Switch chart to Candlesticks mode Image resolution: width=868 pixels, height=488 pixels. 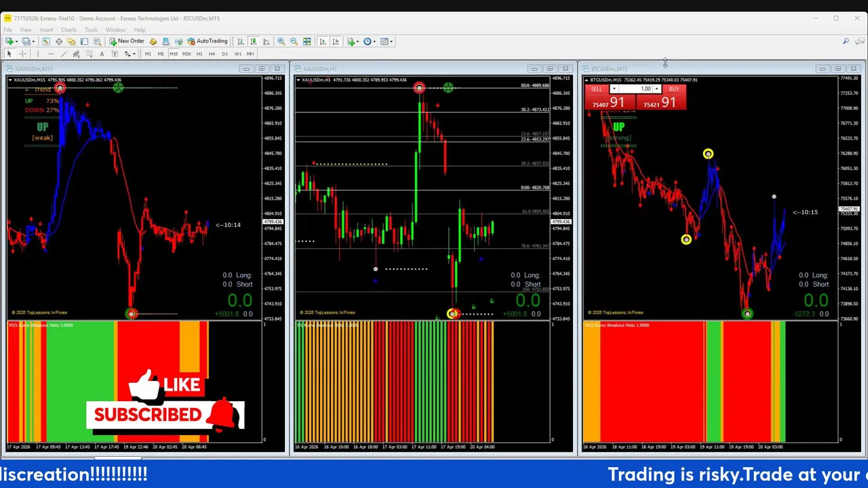point(254,41)
